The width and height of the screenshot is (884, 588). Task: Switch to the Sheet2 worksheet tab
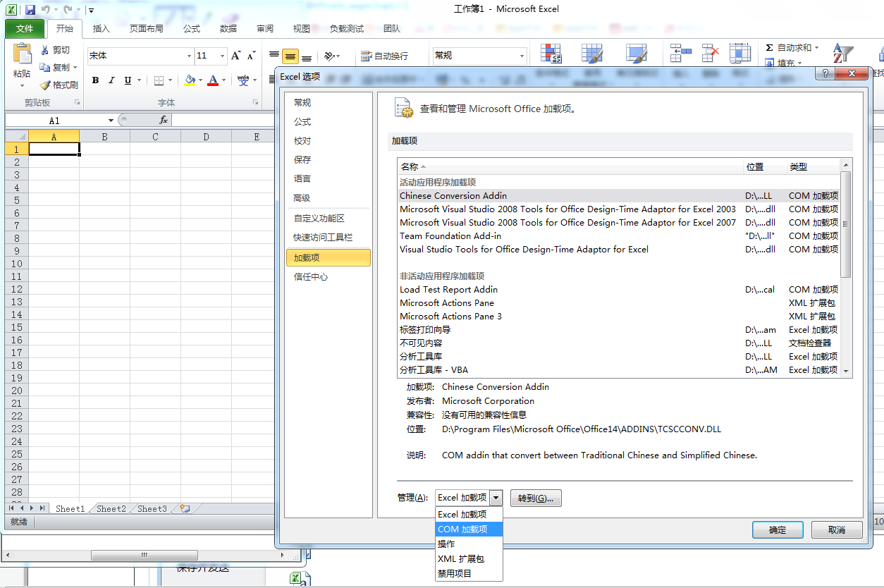tap(111, 508)
